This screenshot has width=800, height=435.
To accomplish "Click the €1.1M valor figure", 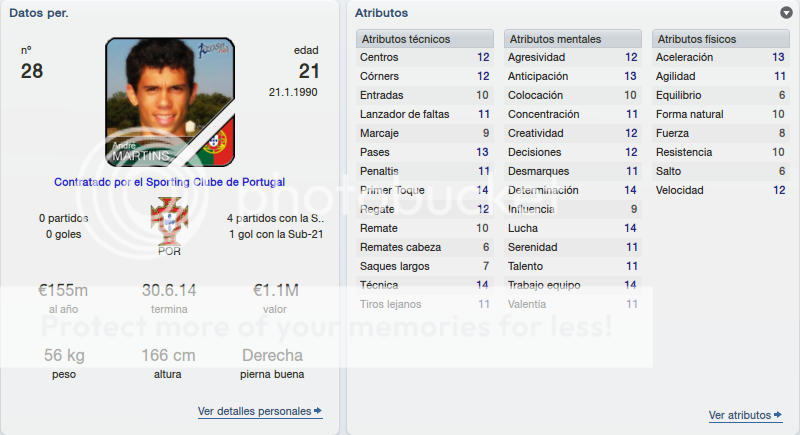I will pos(276,290).
